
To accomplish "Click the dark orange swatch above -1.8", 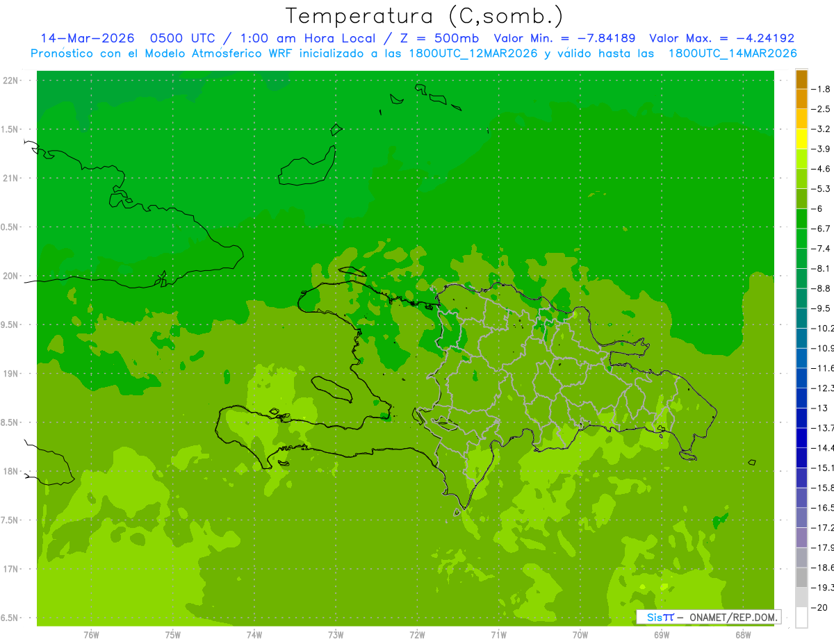I will (x=801, y=79).
